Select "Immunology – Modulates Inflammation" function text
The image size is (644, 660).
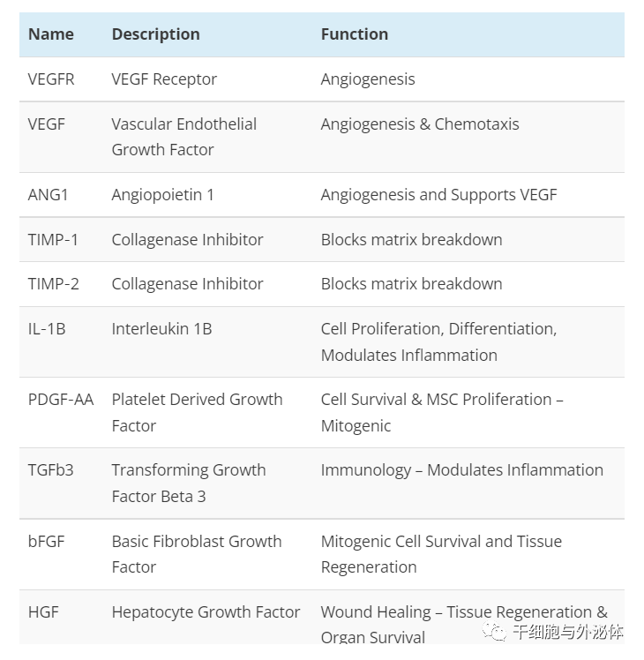click(x=461, y=470)
